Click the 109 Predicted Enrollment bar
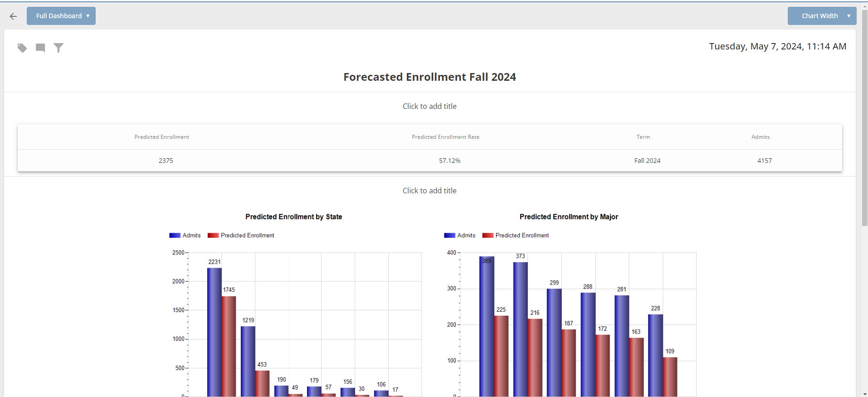Viewport: 868px width, 397px height. click(x=670, y=377)
